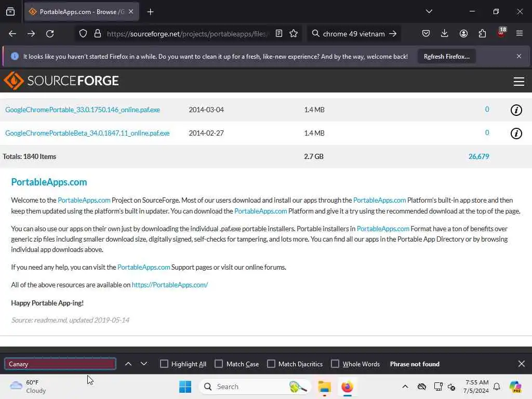Find previous match arrow
Screen dimensions: 532x399
tap(128, 364)
